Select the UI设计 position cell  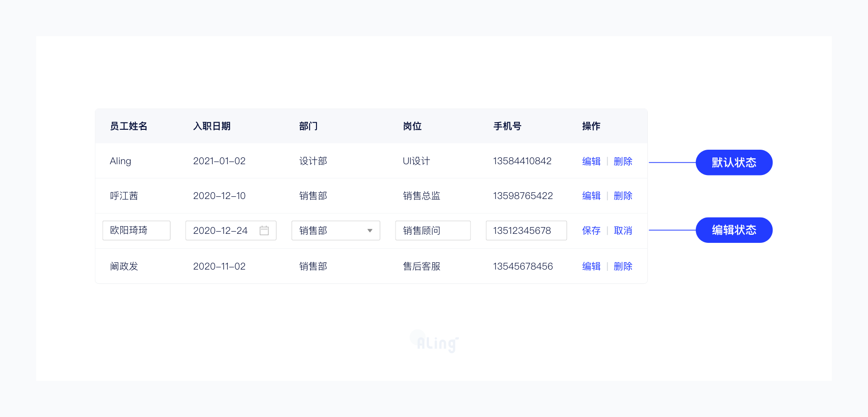coord(416,161)
